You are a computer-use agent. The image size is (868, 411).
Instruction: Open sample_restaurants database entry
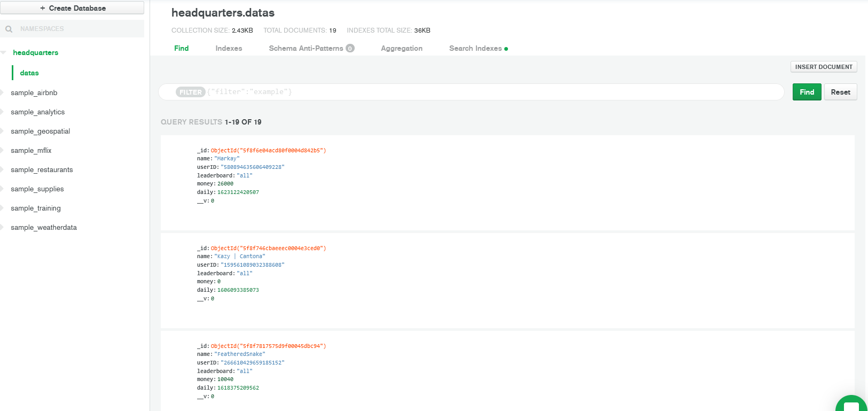coord(42,169)
